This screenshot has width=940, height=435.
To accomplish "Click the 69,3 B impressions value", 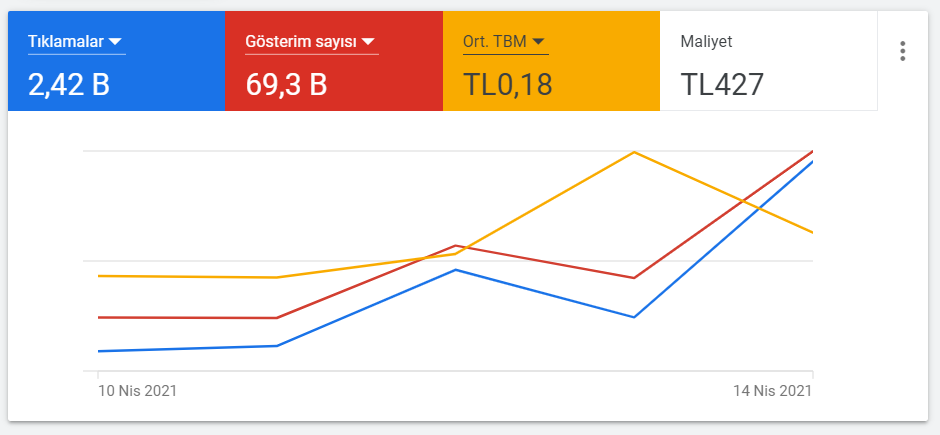I will coord(286,84).
